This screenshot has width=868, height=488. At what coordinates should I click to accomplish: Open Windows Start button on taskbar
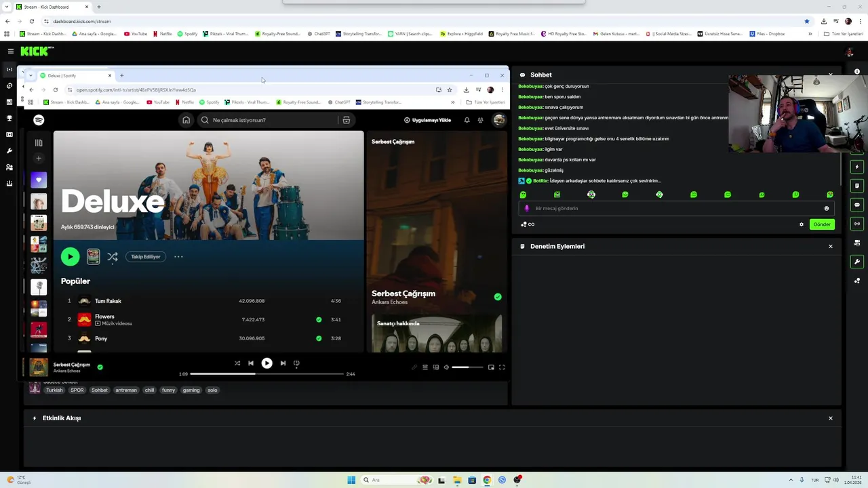pyautogui.click(x=351, y=480)
